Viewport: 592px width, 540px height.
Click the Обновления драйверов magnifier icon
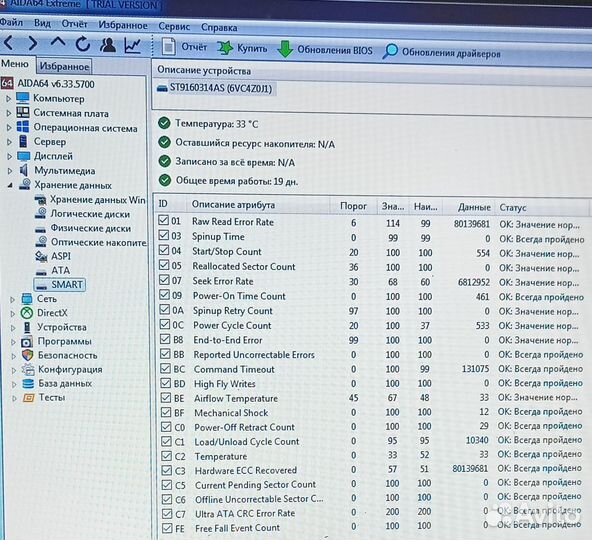coord(390,51)
